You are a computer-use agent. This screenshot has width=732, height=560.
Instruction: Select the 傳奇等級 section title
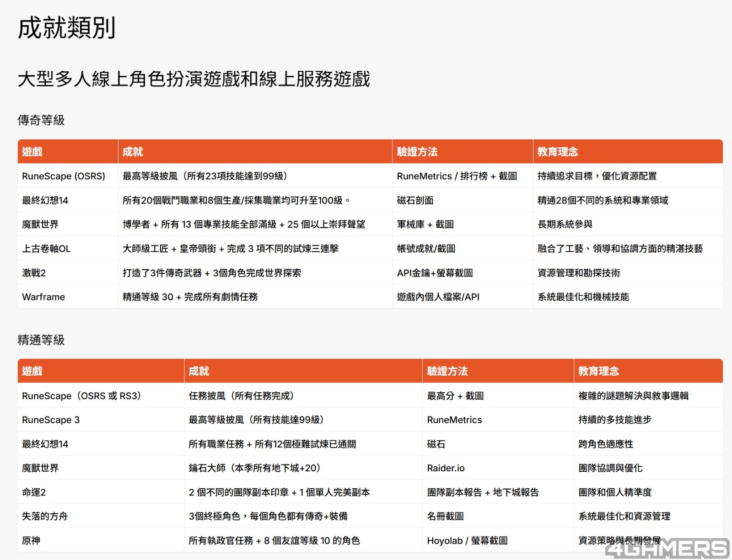41,120
